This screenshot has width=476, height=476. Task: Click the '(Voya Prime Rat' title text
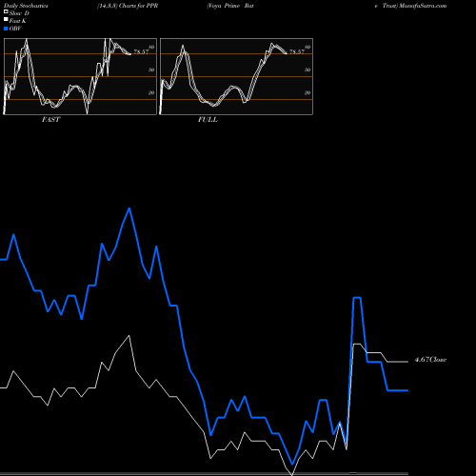click(x=230, y=6)
